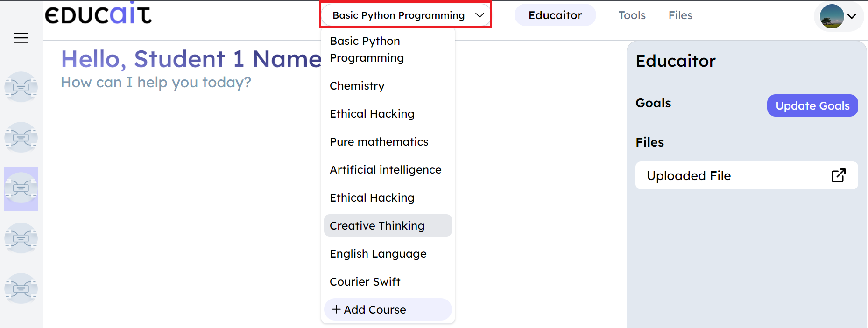Click the fourth chat icon in sidebar
Image resolution: width=868 pixels, height=328 pixels.
(21, 238)
